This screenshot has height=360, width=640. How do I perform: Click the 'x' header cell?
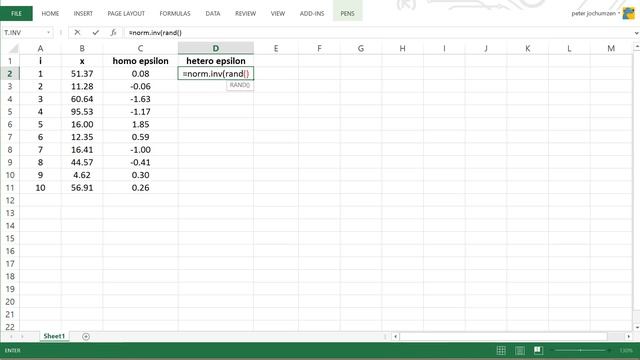pyautogui.click(x=82, y=61)
